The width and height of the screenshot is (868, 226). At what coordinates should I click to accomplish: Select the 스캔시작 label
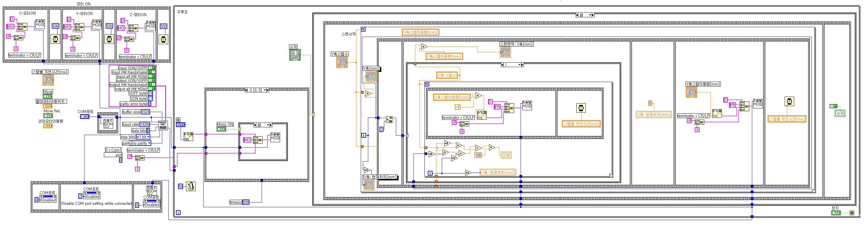click(x=348, y=34)
